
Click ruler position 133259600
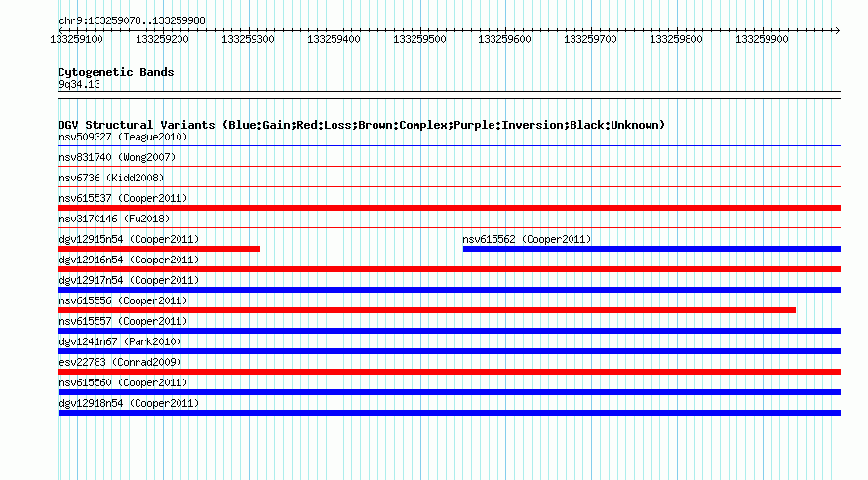click(505, 39)
